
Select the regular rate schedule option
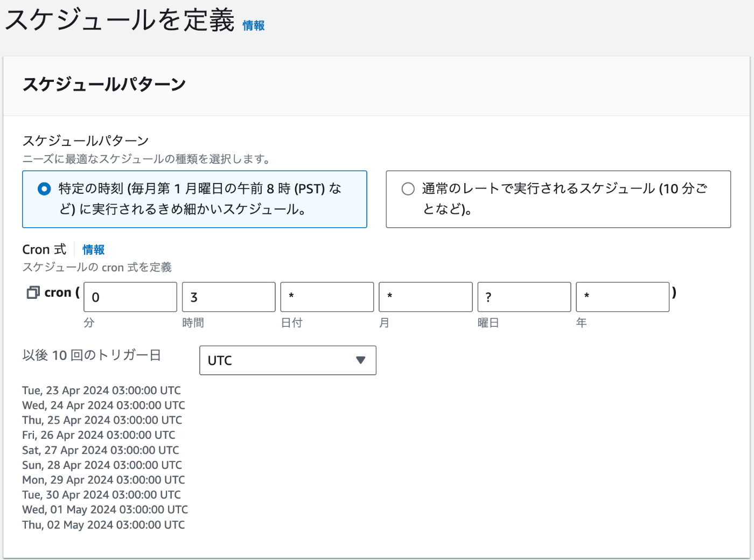click(558, 199)
